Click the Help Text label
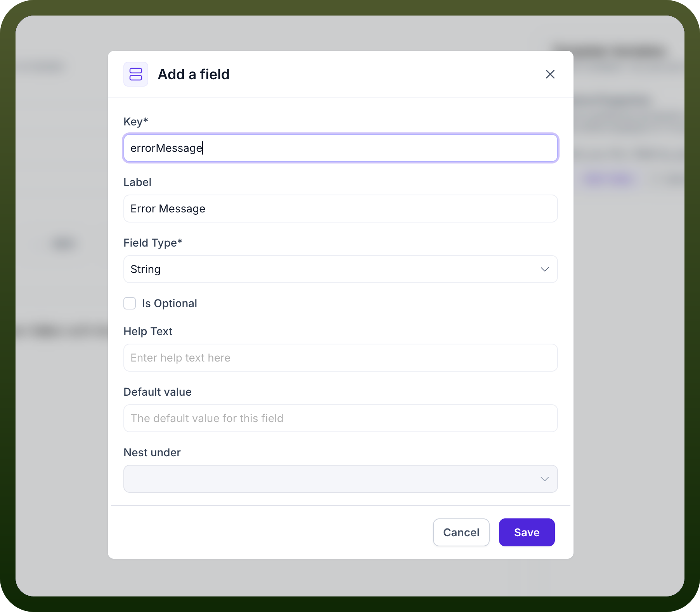The height and width of the screenshot is (612, 700). click(x=148, y=331)
